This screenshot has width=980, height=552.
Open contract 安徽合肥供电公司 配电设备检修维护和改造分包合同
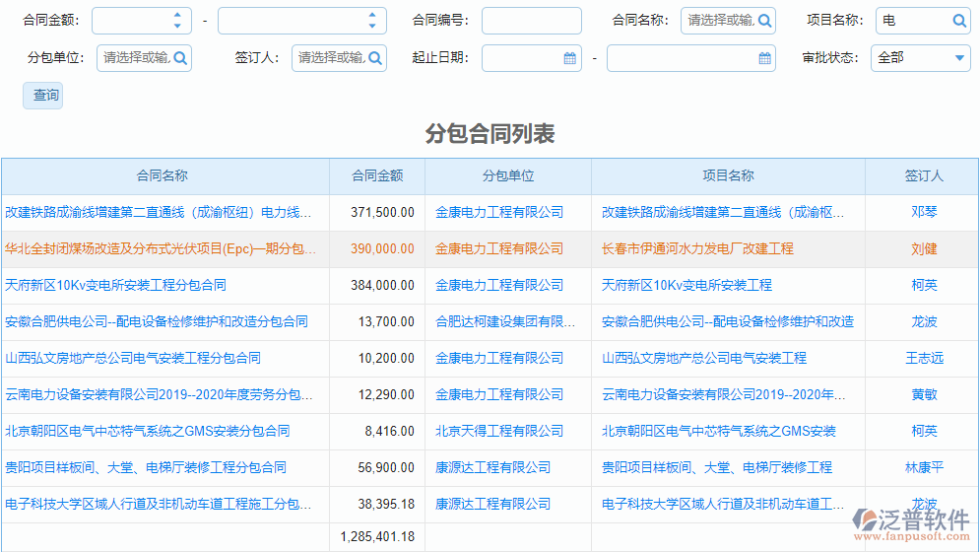point(157,321)
